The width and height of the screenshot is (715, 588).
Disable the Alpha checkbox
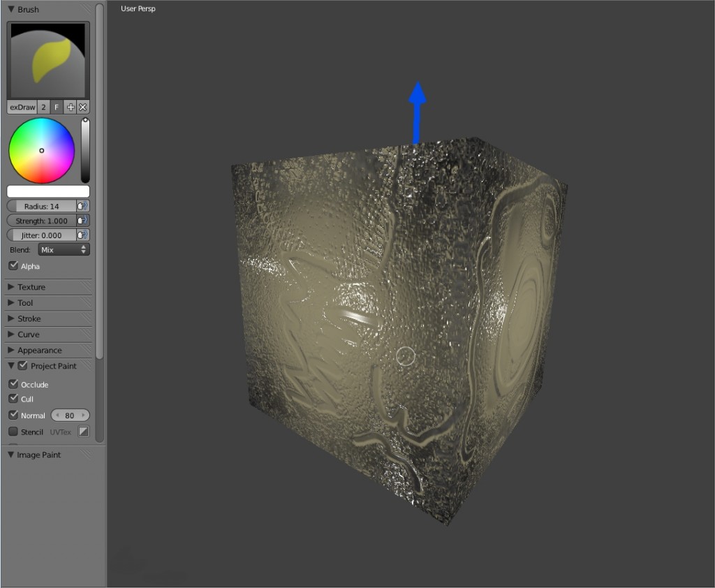point(12,265)
